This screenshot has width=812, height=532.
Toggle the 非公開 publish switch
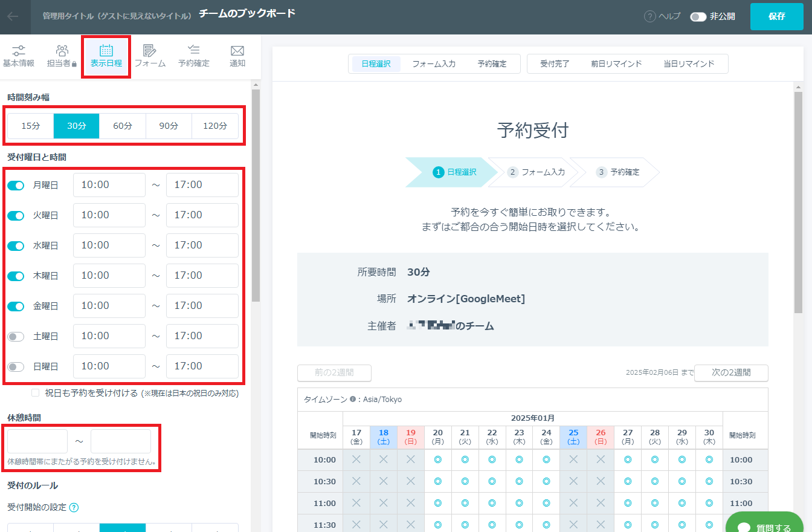[698, 17]
